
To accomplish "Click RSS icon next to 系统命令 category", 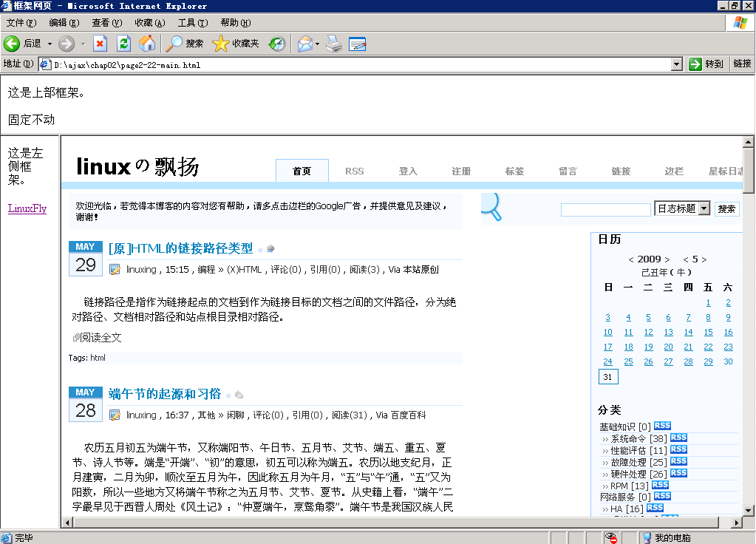I will point(678,438).
